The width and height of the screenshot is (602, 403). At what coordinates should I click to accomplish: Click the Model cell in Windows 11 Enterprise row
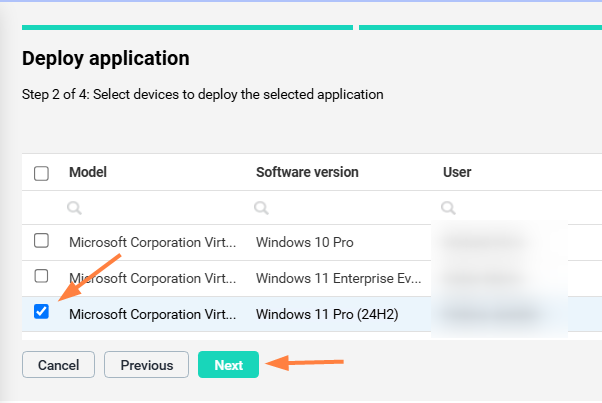(x=153, y=277)
